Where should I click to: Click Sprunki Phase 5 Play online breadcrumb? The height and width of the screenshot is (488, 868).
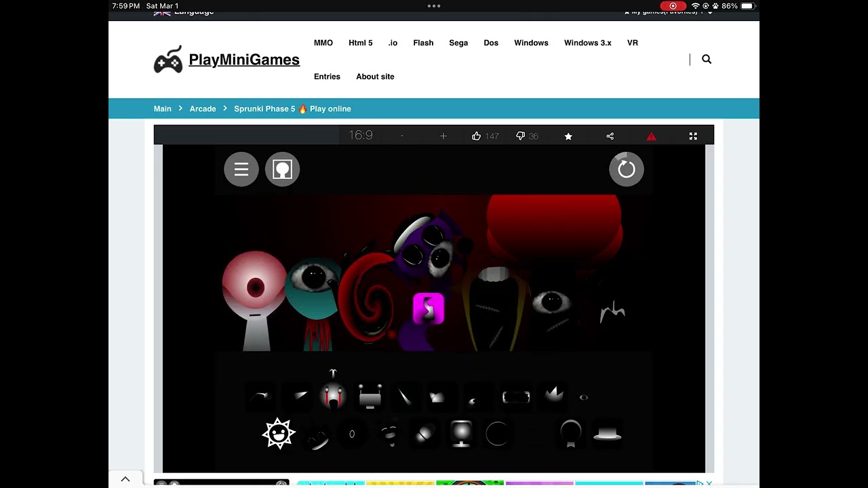coord(292,108)
